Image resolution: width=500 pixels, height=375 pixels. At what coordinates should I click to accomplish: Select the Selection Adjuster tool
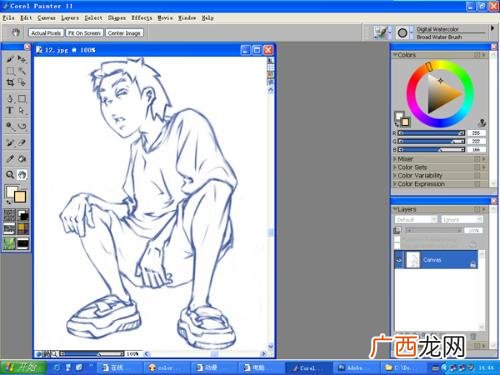pos(22,82)
